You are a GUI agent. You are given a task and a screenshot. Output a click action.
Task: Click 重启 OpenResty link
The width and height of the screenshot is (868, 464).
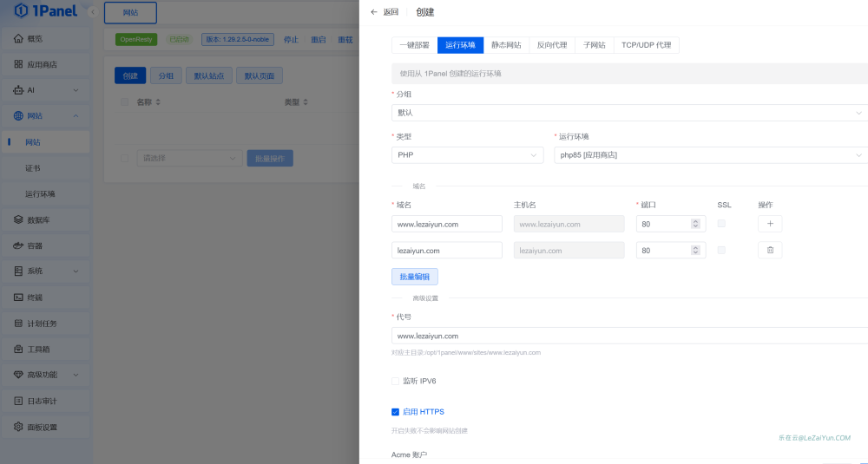[319, 40]
